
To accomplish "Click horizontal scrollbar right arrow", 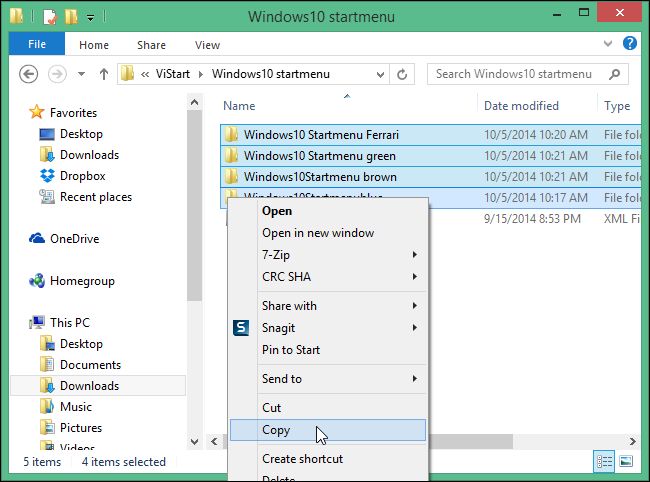I will 632,441.
